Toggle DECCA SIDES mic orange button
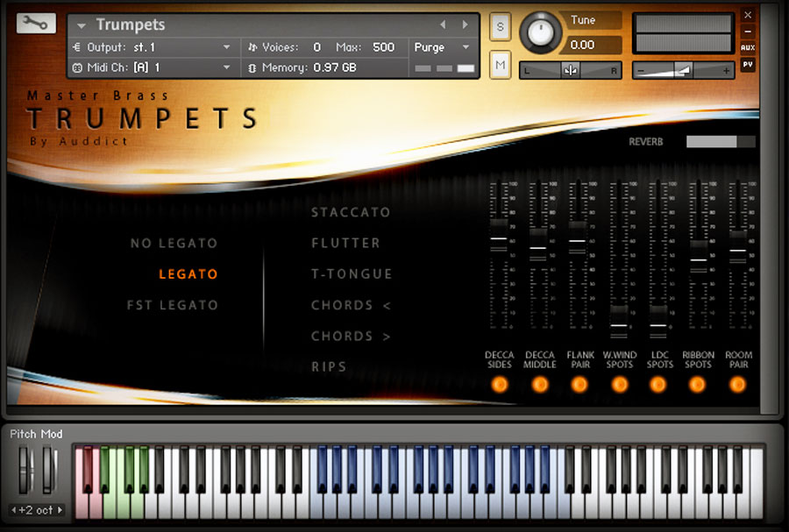The height and width of the screenshot is (532, 789). 500,385
